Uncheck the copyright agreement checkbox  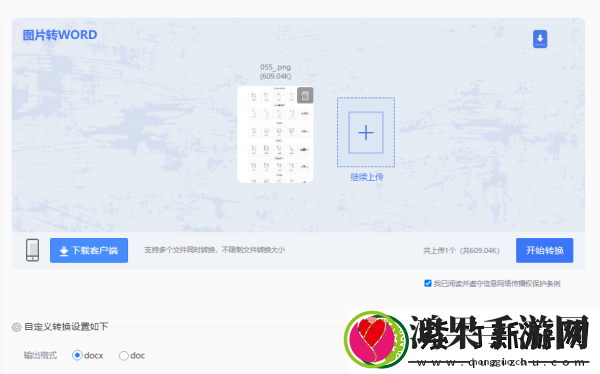pos(428,283)
